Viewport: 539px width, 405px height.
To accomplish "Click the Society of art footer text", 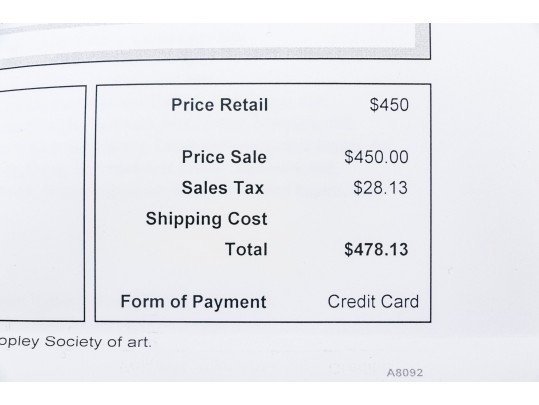I will click(x=98, y=342).
